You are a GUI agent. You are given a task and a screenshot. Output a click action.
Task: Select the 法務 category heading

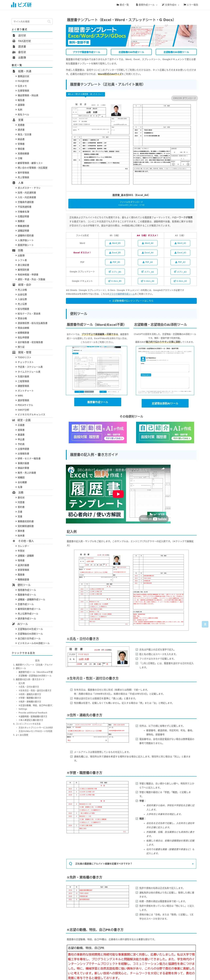click(x=21, y=493)
